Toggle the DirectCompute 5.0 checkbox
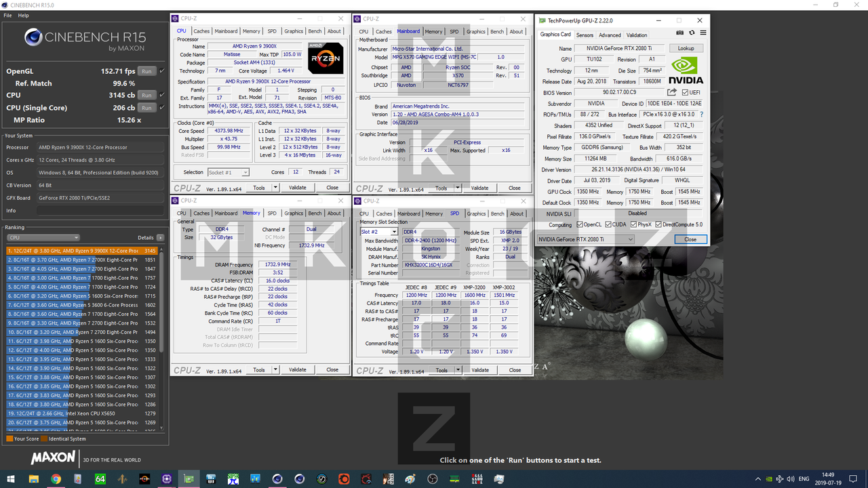Viewport: 868px width, 488px height. tap(658, 224)
